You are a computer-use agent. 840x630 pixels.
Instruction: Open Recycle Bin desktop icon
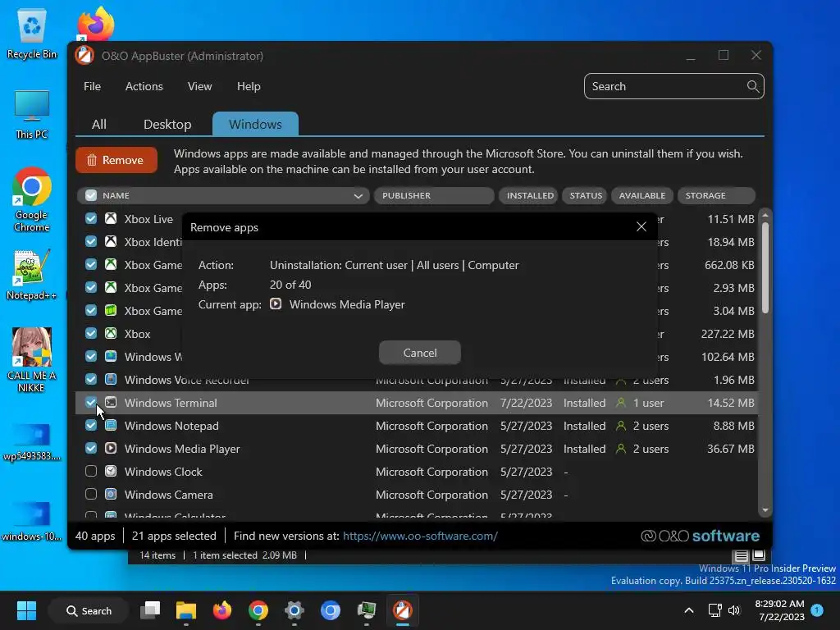tap(32, 33)
